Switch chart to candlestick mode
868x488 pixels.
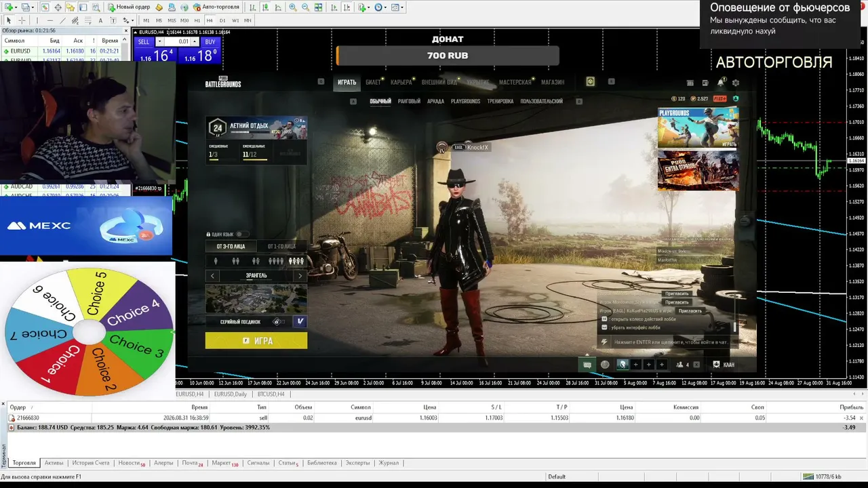(x=265, y=7)
